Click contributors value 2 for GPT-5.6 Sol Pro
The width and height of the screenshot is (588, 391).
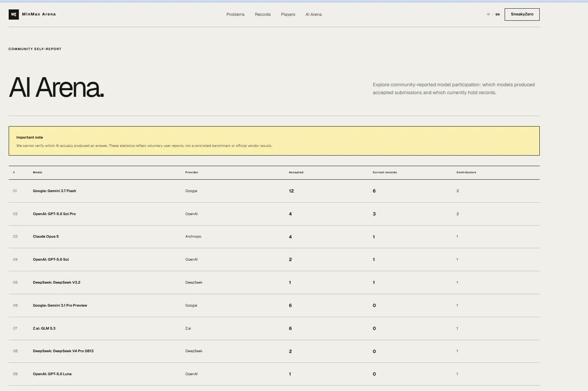[x=458, y=214]
